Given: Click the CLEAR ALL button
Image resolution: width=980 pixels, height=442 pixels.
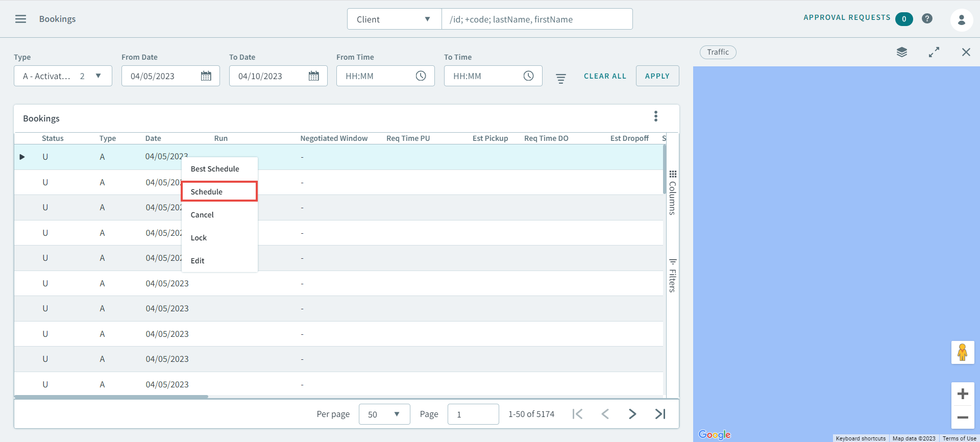Looking at the screenshot, I should [605, 76].
